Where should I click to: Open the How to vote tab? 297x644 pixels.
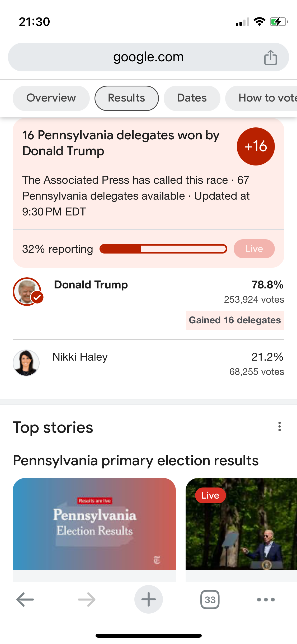tap(261, 98)
